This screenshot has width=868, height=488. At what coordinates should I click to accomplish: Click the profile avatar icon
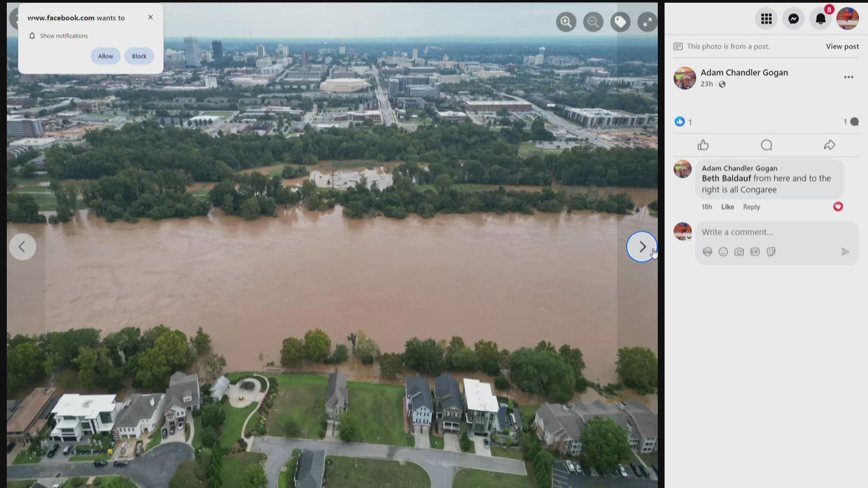pos(848,17)
